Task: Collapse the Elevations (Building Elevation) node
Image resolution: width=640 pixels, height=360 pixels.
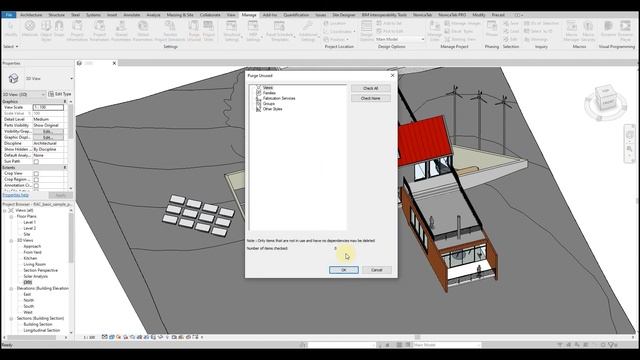Action: click(x=11, y=289)
